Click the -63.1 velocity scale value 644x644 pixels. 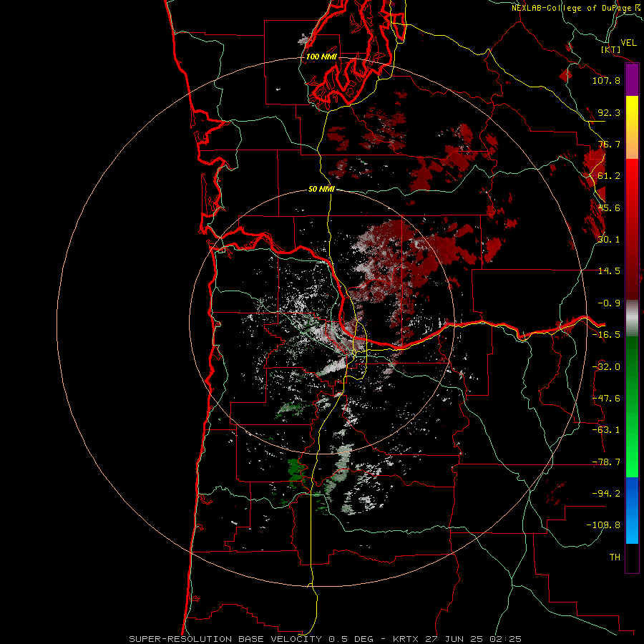[606, 430]
